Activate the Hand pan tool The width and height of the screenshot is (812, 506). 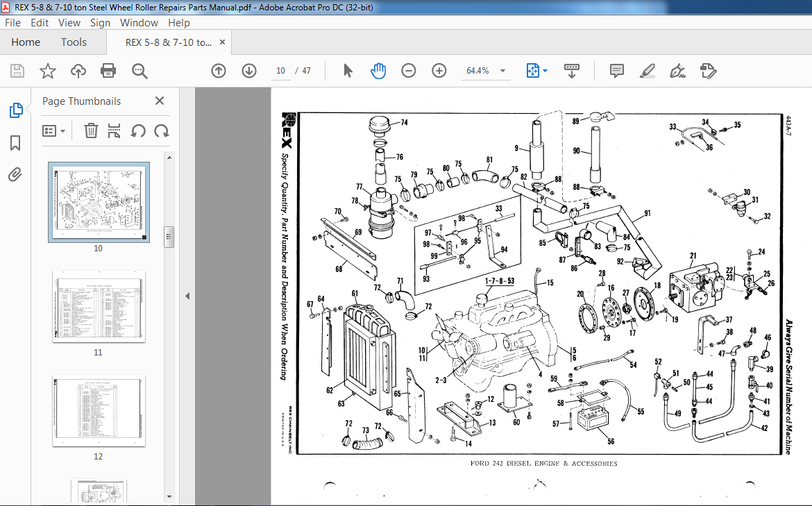(378, 70)
